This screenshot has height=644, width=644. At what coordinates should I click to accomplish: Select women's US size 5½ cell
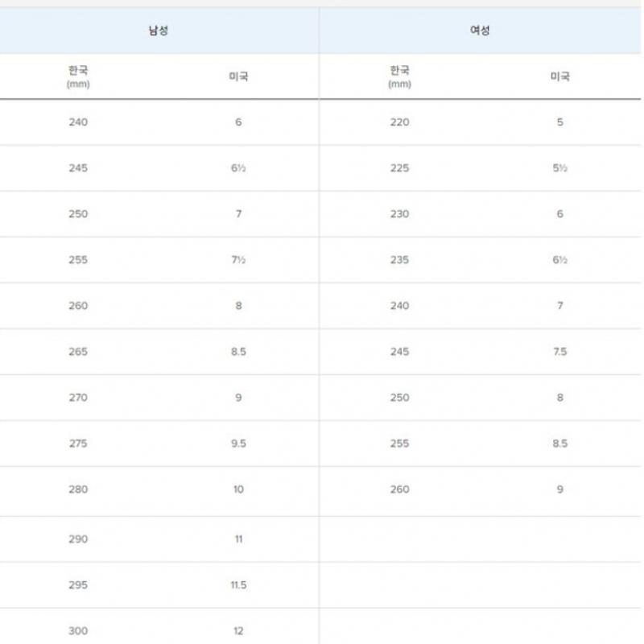(x=559, y=168)
